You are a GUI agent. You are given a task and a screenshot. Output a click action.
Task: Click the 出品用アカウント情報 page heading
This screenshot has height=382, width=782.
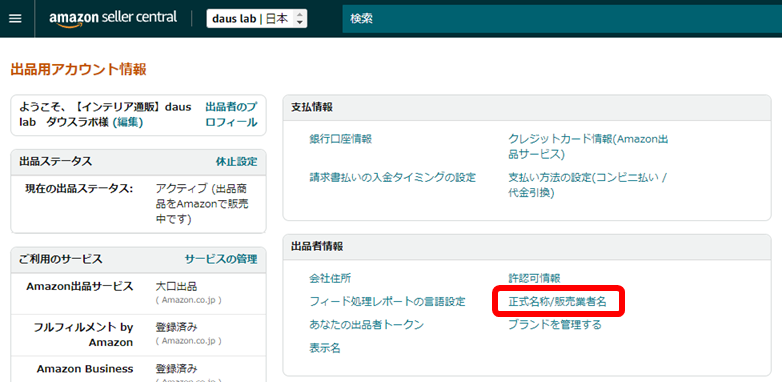[78, 69]
